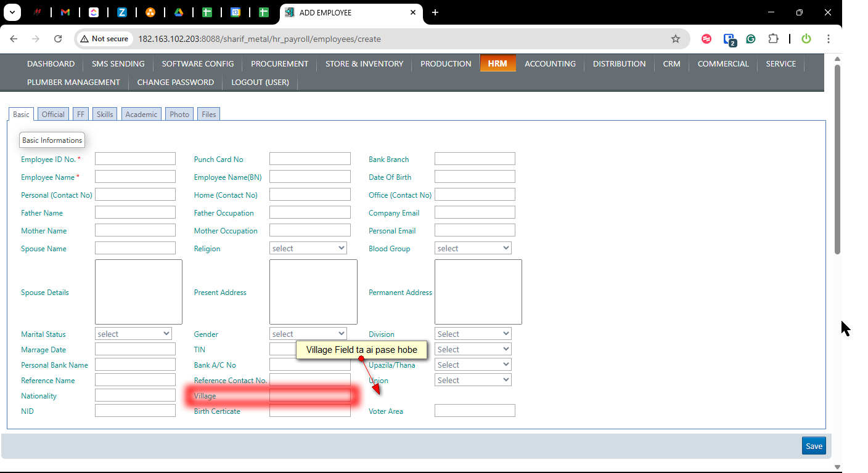Screen dimensions: 868x473
Task: Click the Village input field
Action: click(x=310, y=395)
